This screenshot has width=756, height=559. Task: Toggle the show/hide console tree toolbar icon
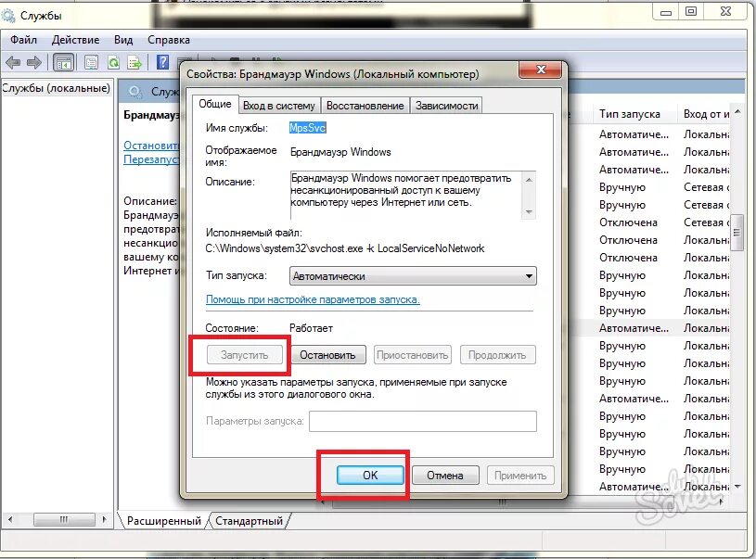(x=64, y=62)
